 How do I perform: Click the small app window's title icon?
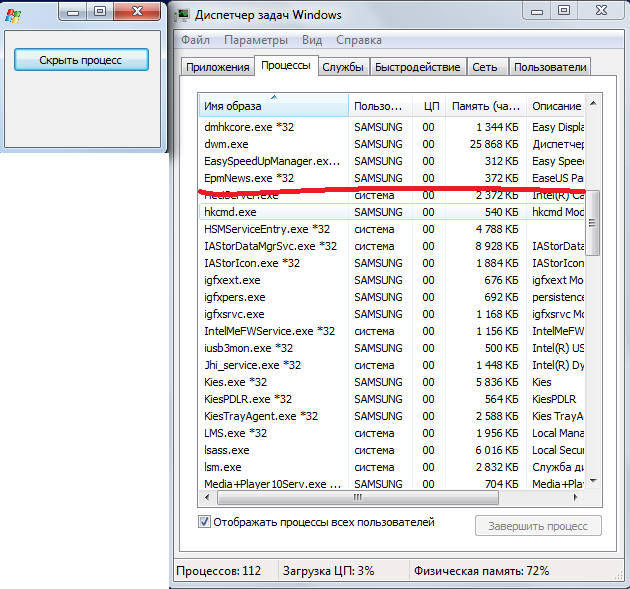click(13, 15)
